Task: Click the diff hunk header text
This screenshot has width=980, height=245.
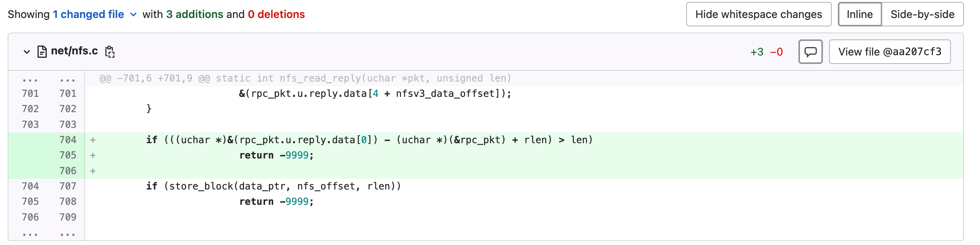Action: tap(305, 78)
